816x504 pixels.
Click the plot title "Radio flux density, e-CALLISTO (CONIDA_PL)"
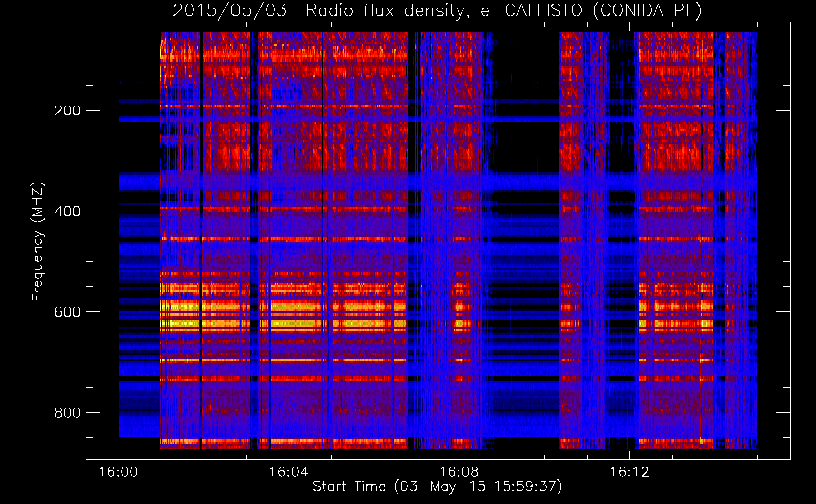click(503, 11)
